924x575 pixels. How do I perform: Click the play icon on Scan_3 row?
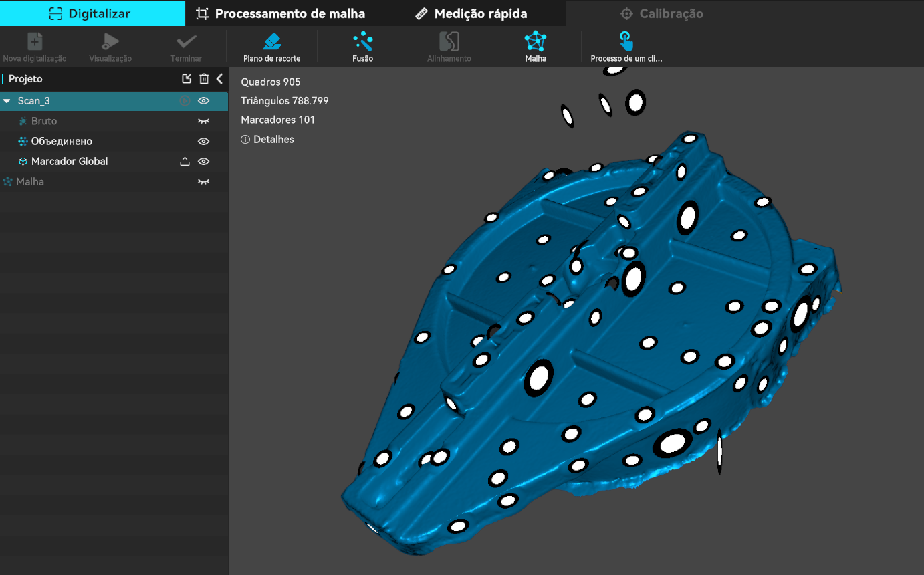(x=185, y=101)
